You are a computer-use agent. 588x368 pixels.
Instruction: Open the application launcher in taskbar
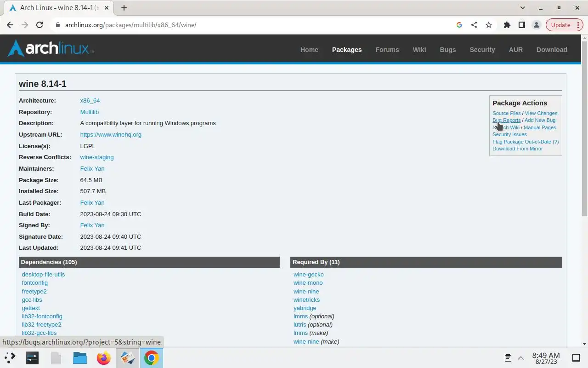coord(10,357)
